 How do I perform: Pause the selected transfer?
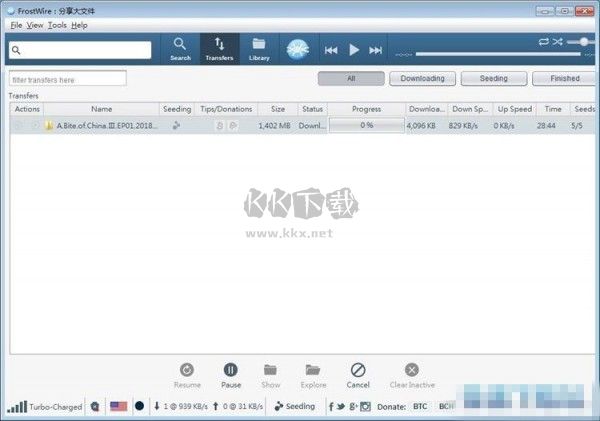point(231,375)
